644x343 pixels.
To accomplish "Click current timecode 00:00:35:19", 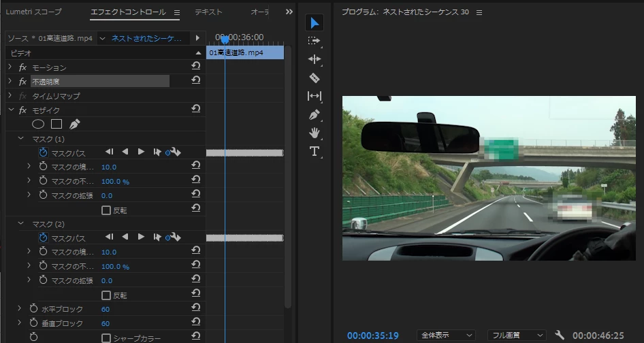I will [x=372, y=336].
